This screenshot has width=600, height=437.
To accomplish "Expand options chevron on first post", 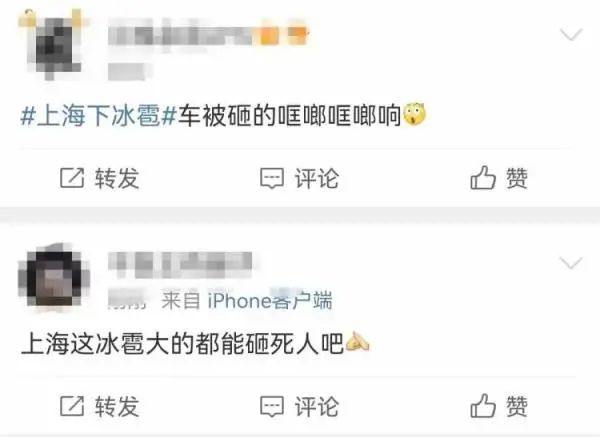I will 571,34.
